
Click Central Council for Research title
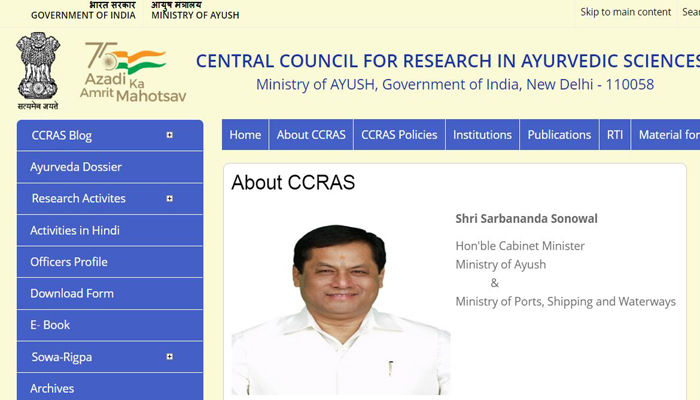(448, 61)
